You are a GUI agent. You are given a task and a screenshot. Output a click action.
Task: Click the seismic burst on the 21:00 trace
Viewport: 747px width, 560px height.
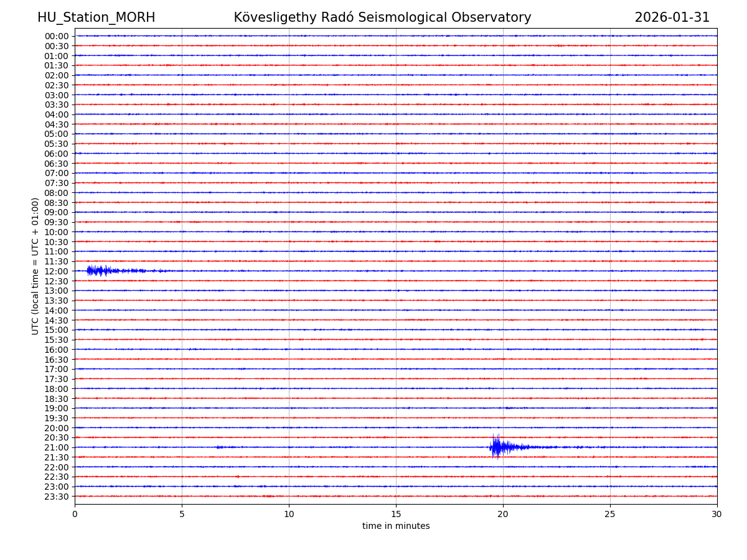(x=498, y=447)
